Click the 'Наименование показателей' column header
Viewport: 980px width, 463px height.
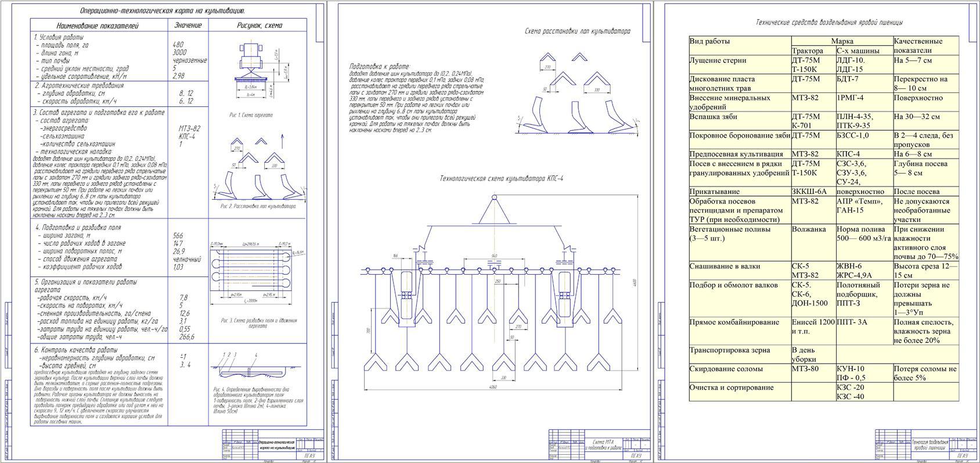tap(98, 26)
